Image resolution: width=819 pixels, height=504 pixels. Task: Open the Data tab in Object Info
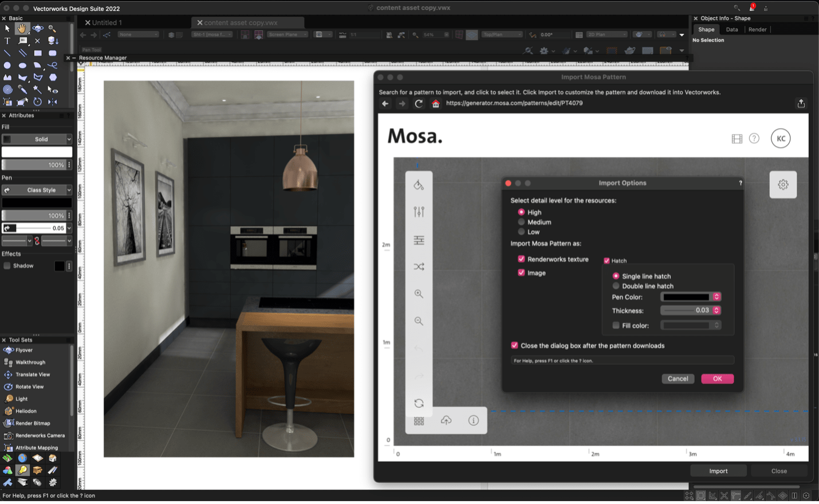[x=732, y=30]
